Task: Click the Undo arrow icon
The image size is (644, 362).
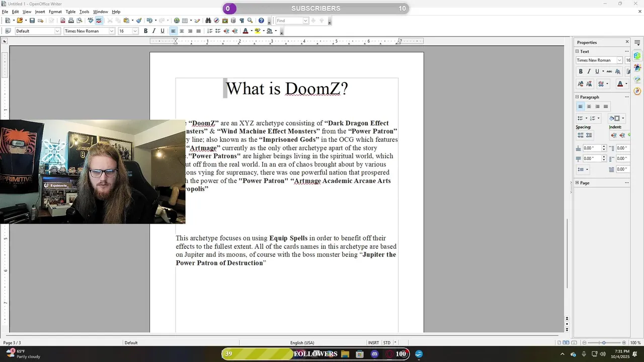Action: coord(149,21)
